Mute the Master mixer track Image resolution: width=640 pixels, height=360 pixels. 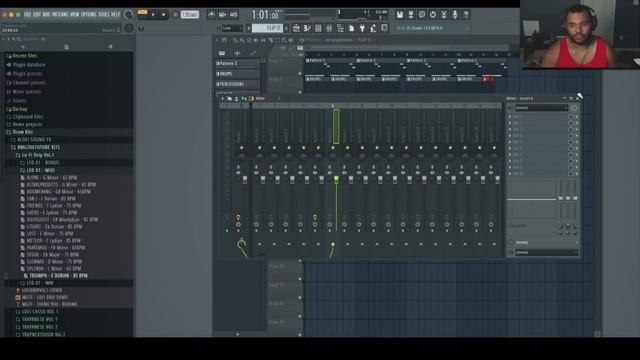point(242,147)
